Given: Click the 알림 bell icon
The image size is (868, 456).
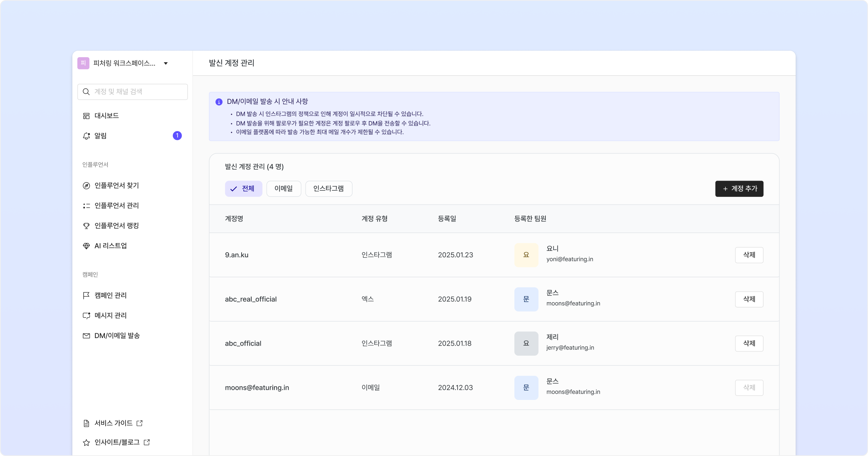Looking at the screenshot, I should pos(86,136).
